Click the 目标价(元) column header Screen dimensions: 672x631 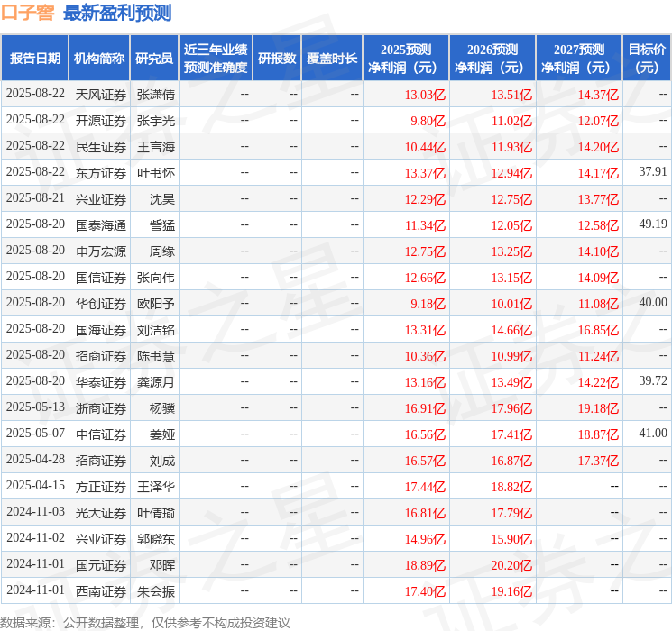click(x=647, y=59)
